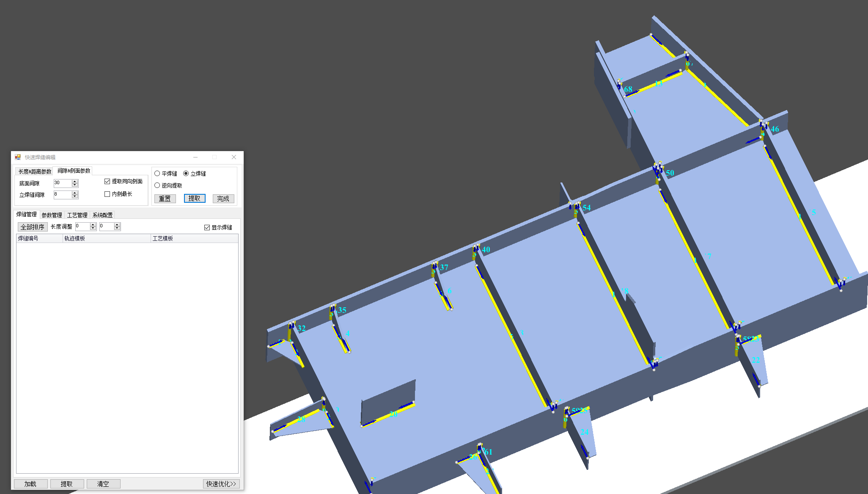Open the 工艺管理 tab
The height and width of the screenshot is (494, 868).
click(77, 215)
